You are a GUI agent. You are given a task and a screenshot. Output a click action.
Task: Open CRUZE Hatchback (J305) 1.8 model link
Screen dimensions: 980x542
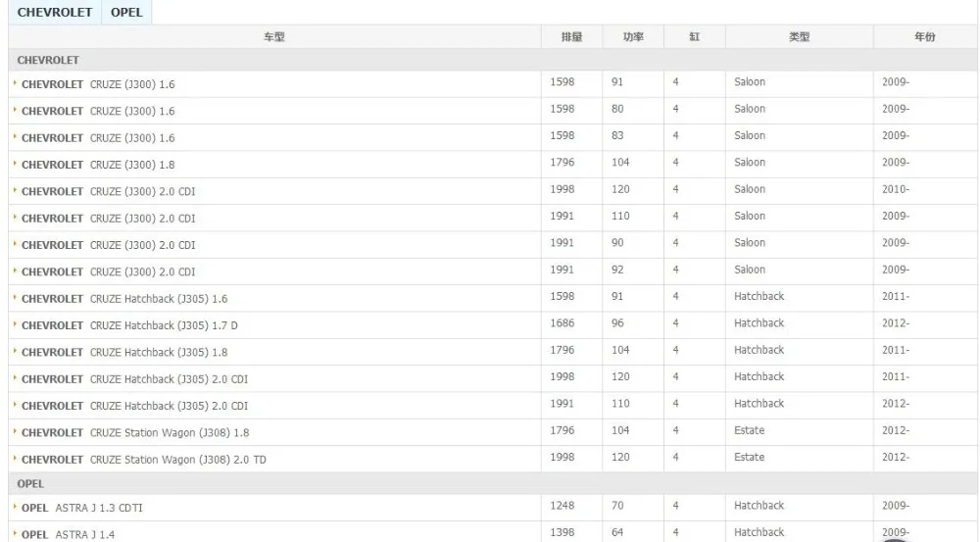coord(124,353)
